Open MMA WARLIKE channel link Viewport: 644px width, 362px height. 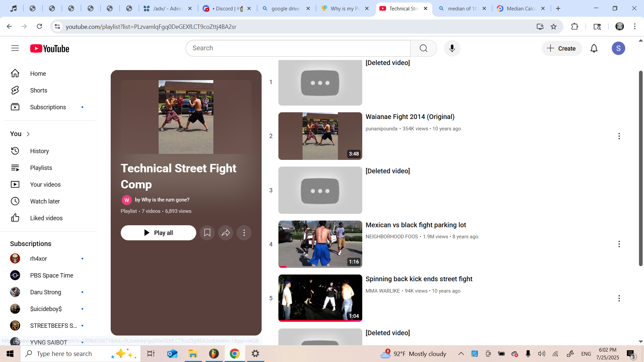pyautogui.click(x=383, y=291)
